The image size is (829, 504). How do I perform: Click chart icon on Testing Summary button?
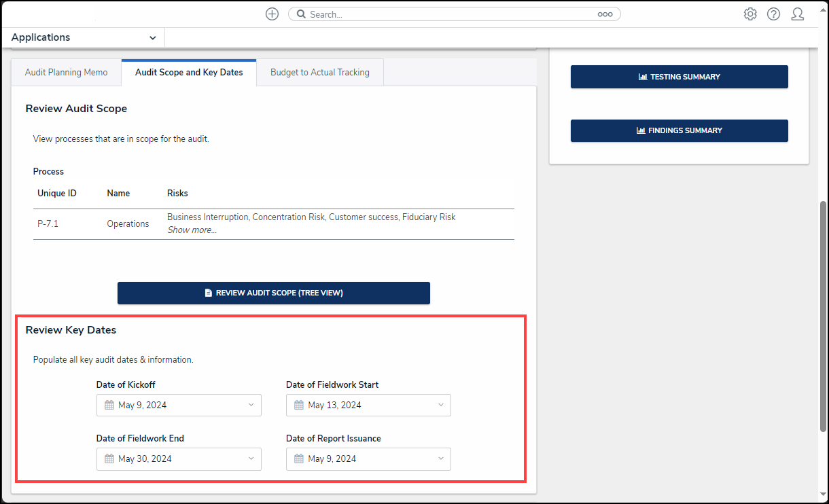(x=643, y=77)
